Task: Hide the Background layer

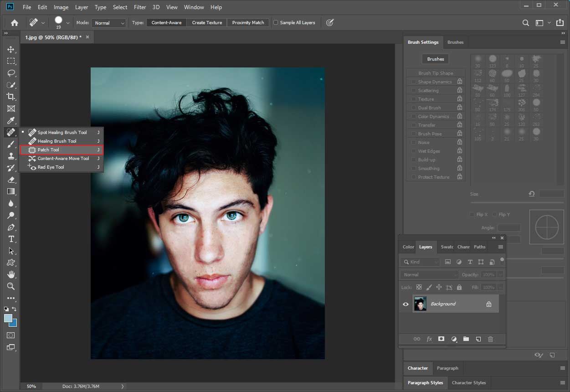Action: (406, 304)
